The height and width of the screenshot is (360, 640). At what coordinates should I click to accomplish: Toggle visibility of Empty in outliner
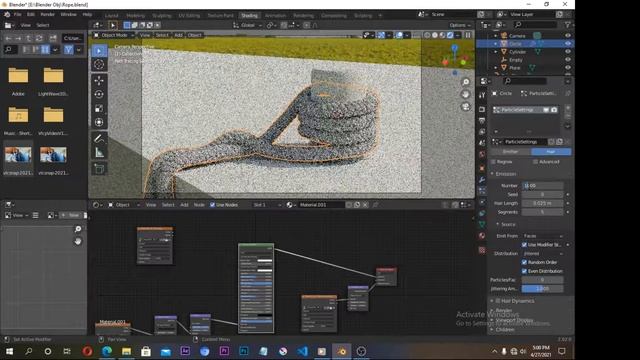[x=568, y=60]
